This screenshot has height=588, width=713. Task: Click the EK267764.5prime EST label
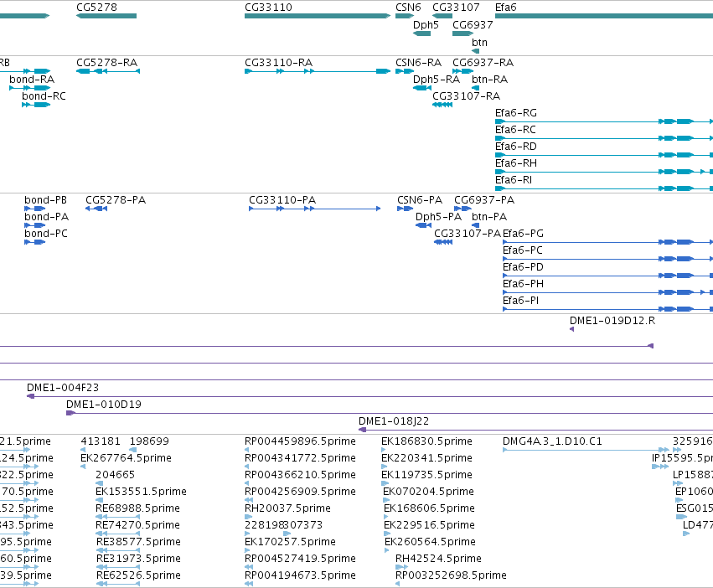point(126,458)
